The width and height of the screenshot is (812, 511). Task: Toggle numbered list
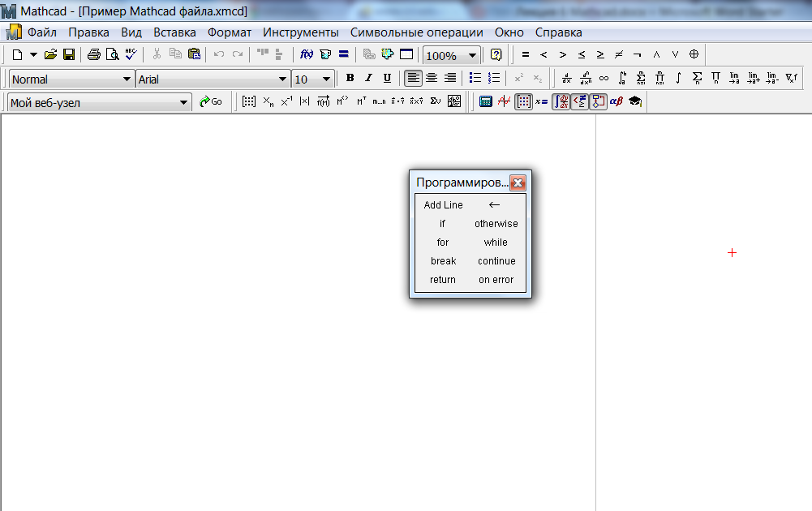pyautogui.click(x=493, y=78)
